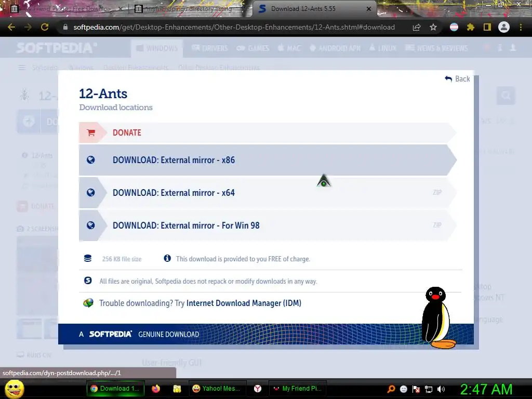Image resolution: width=532 pixels, height=399 pixels.
Task: Click the DONATE row
Action: [268, 132]
